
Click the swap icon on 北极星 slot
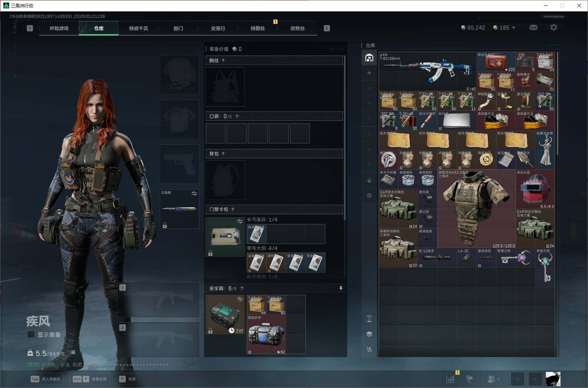194,193
